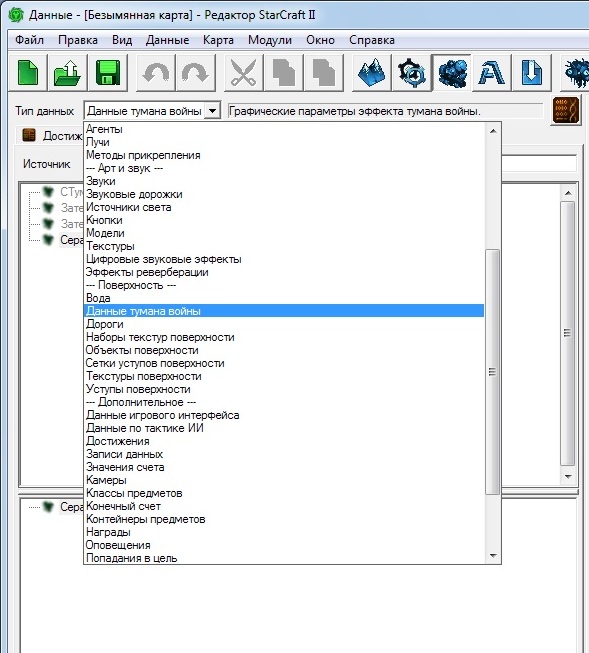This screenshot has height=653, width=589.
Task: Select Сетки уступов поверхности entry
Action: click(284, 363)
